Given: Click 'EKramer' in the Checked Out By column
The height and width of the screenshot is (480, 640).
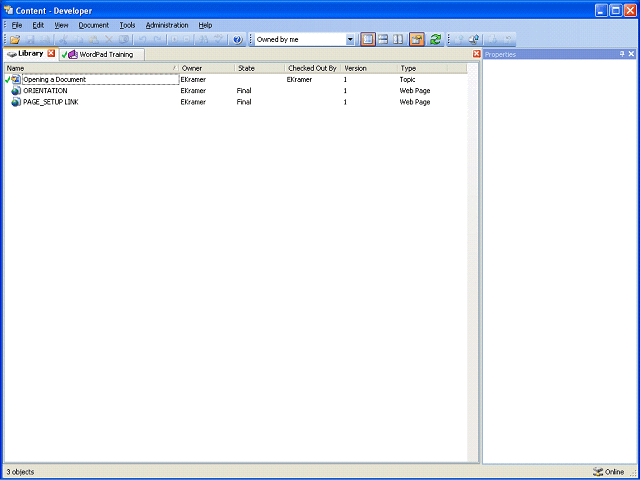Looking at the screenshot, I should point(299,80).
